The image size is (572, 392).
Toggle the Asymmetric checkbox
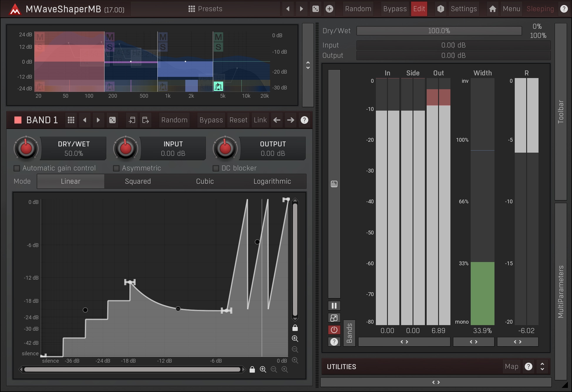(116, 168)
